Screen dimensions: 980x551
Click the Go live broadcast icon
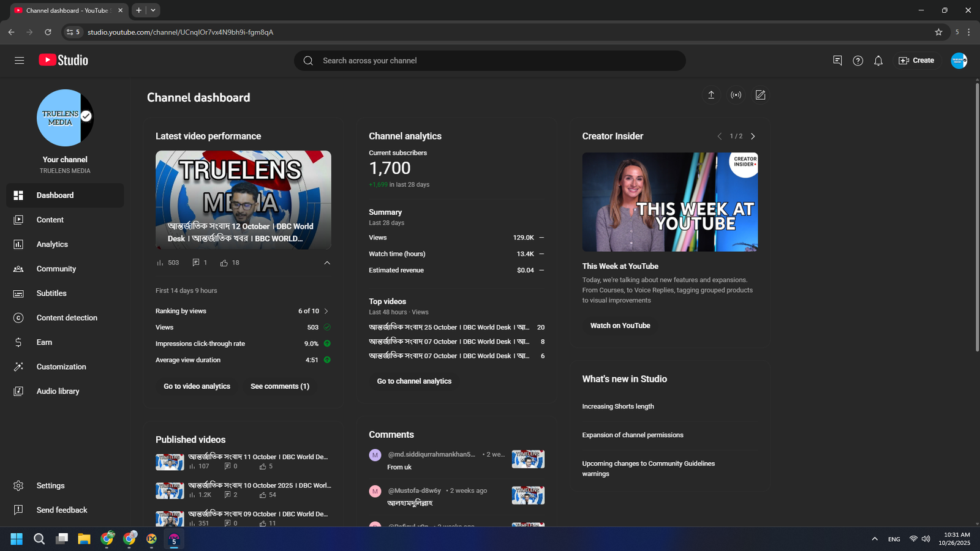click(x=736, y=95)
